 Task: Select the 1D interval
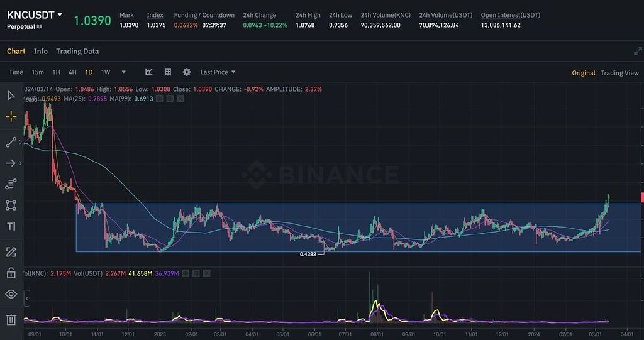coord(89,72)
